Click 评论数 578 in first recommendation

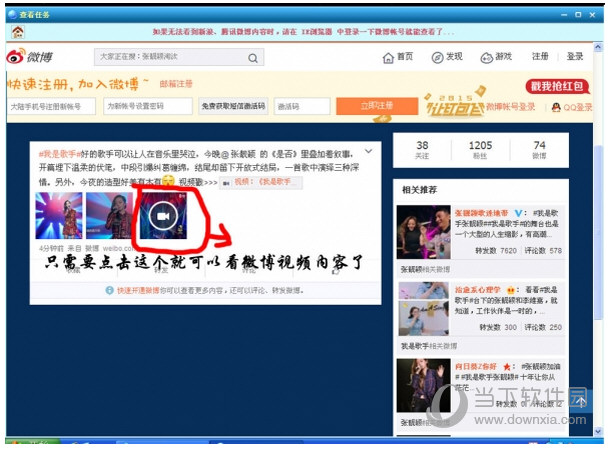click(543, 251)
